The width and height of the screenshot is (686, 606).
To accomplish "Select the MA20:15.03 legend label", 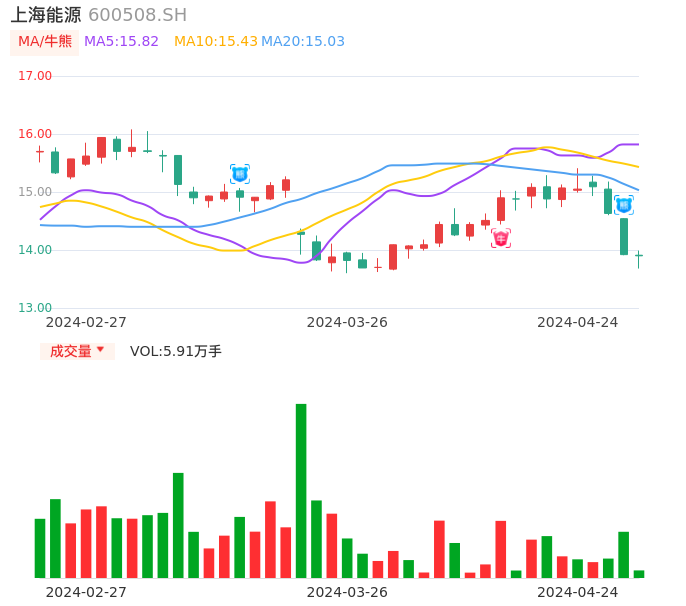I will pyautogui.click(x=303, y=42).
